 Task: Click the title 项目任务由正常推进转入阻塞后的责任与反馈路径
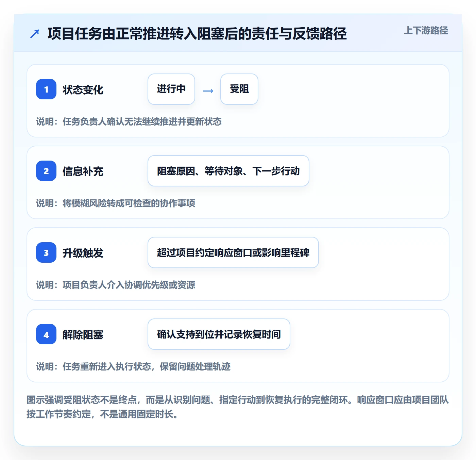pos(197,34)
